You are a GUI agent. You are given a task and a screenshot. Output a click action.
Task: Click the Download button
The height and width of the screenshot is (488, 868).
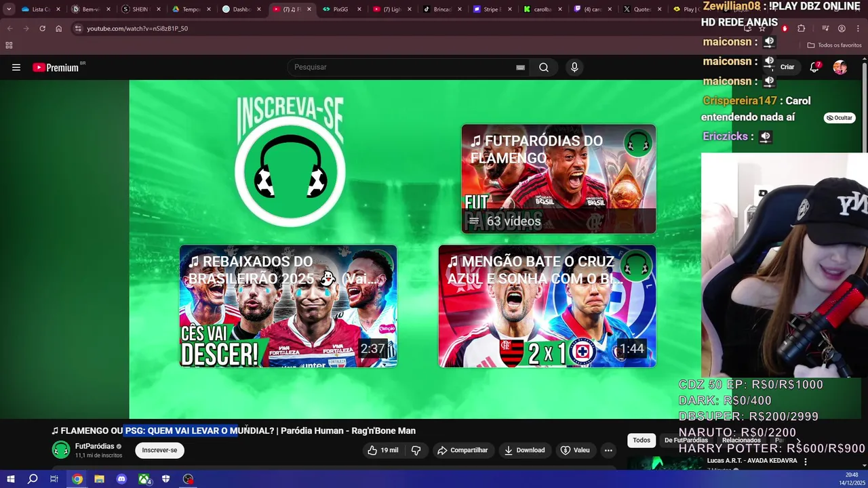point(524,450)
